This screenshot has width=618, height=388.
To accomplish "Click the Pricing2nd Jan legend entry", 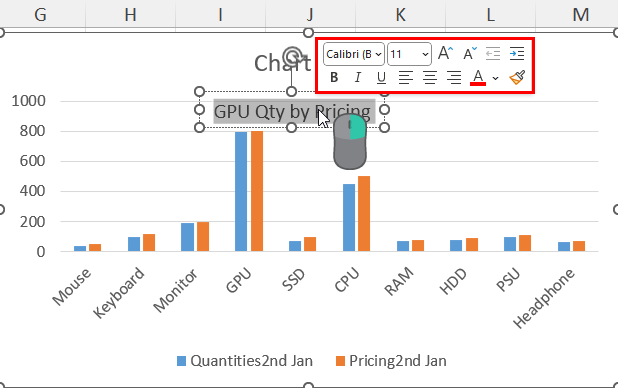I will 391,361.
